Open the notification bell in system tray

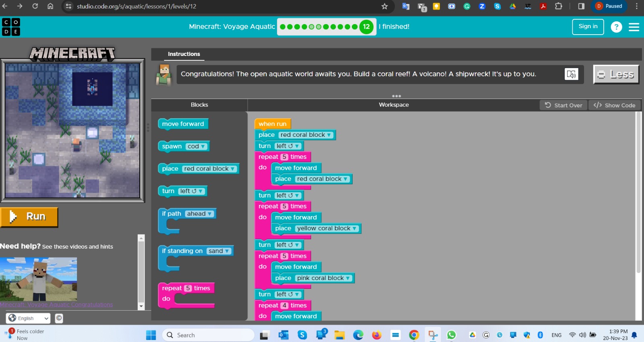pyautogui.click(x=634, y=335)
